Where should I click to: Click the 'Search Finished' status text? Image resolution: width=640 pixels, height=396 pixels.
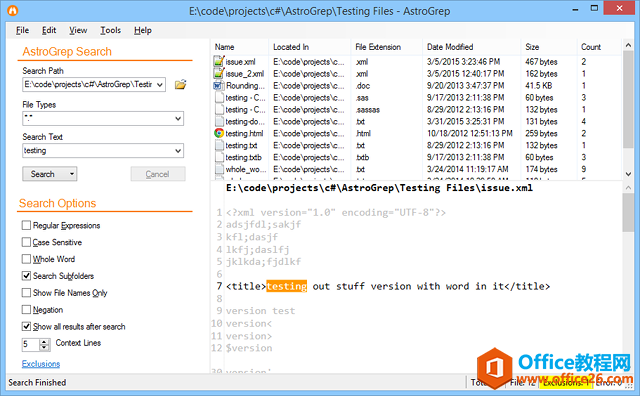click(x=37, y=383)
